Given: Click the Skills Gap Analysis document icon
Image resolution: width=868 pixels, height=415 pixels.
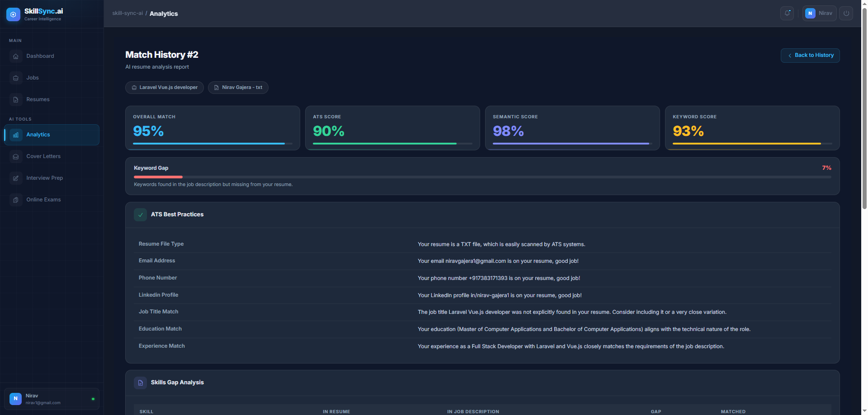Looking at the screenshot, I should tap(140, 383).
